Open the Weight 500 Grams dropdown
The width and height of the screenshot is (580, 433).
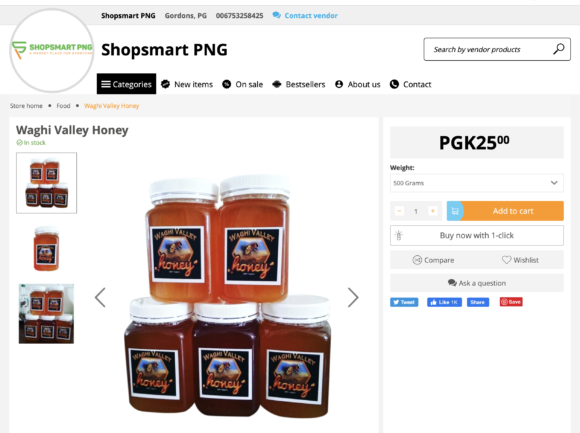coord(476,183)
